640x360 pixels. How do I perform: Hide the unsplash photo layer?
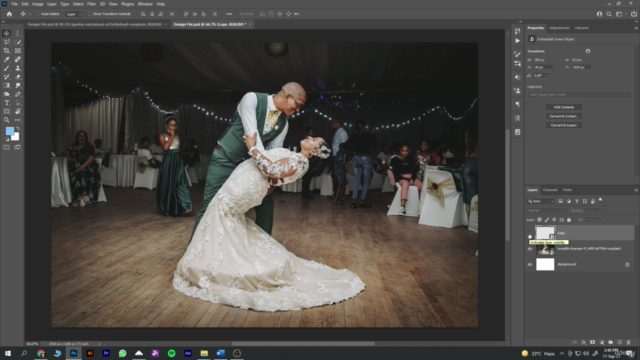pos(530,249)
